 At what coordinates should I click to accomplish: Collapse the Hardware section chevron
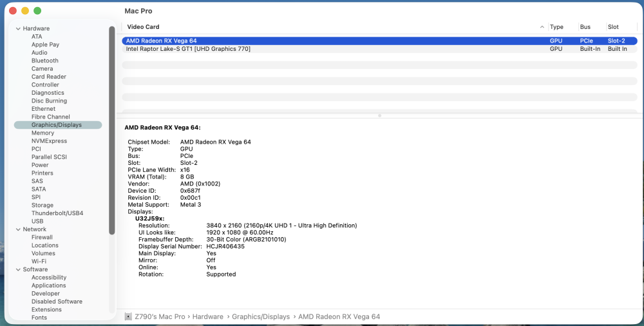pyautogui.click(x=18, y=29)
